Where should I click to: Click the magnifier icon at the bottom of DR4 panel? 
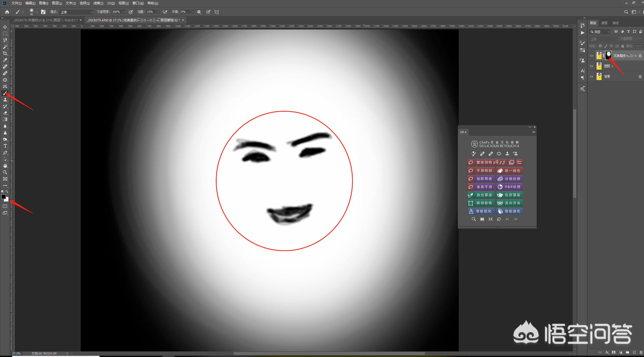click(x=474, y=219)
